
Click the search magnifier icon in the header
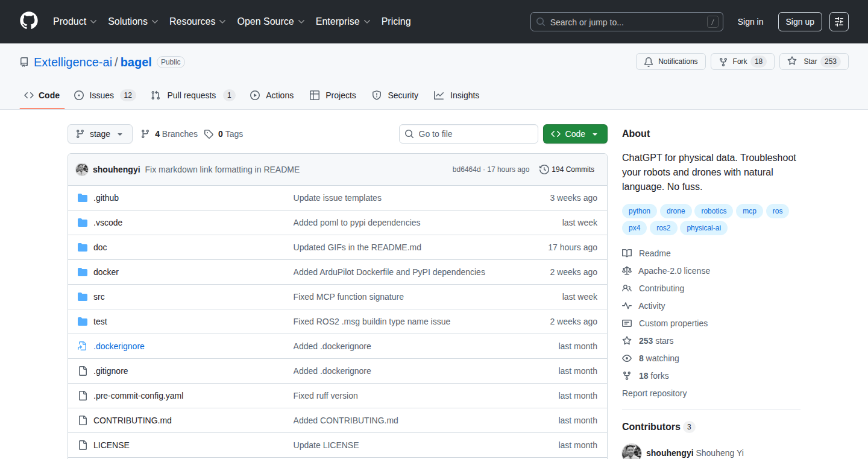(x=541, y=22)
